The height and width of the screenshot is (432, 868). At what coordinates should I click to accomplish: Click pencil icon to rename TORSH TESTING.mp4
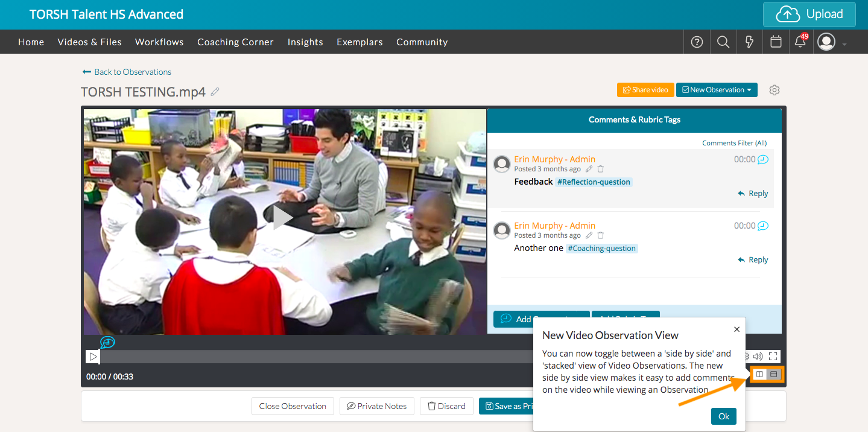215,92
